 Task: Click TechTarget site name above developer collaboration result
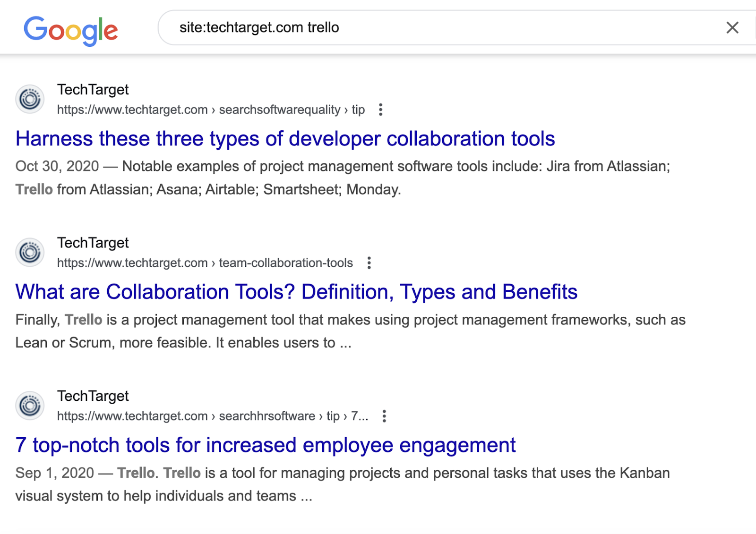93,90
